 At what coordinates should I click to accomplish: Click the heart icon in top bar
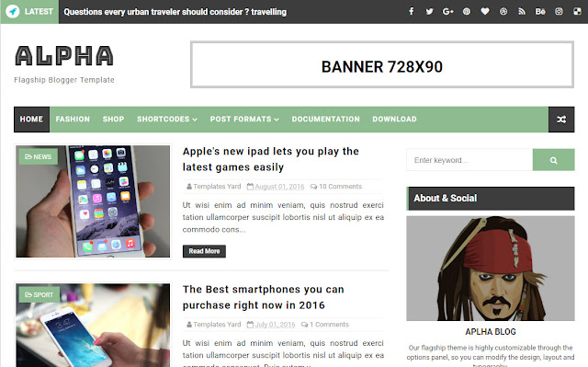[485, 11]
